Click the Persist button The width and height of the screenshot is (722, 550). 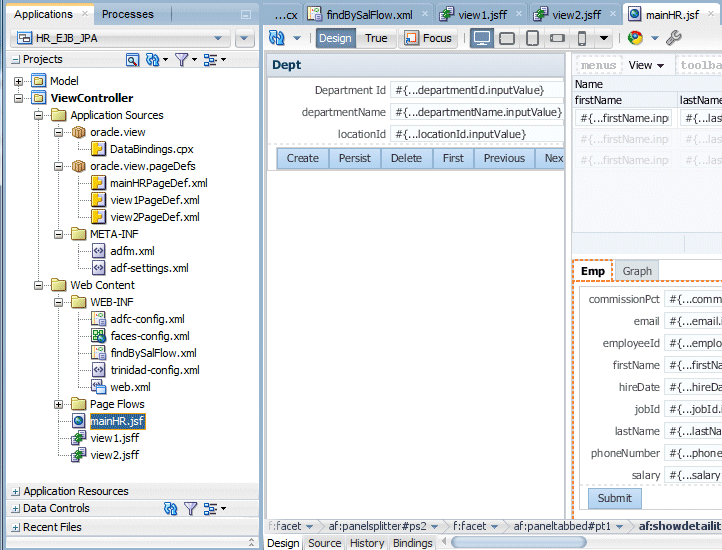(x=355, y=158)
